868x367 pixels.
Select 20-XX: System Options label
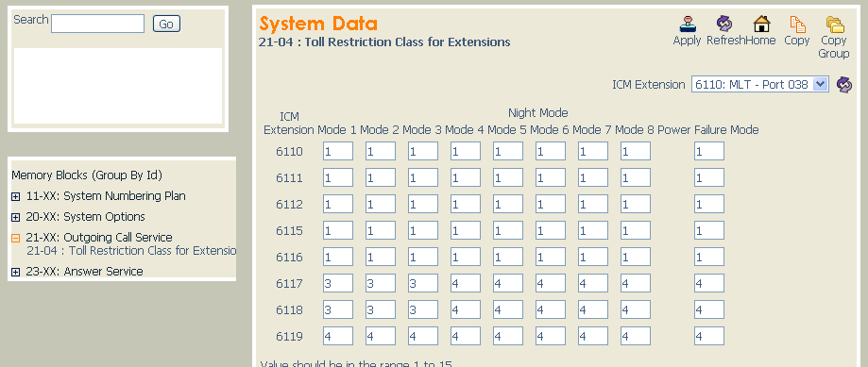85,217
